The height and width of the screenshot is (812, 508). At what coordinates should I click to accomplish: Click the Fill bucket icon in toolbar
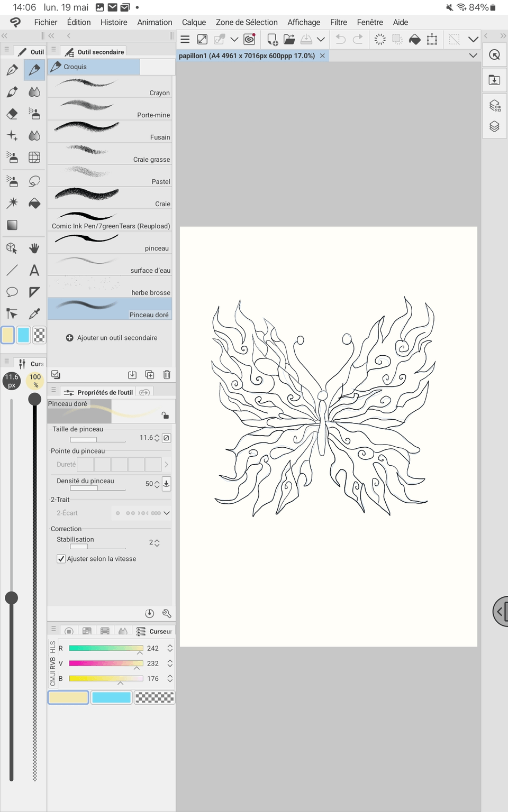pos(415,39)
